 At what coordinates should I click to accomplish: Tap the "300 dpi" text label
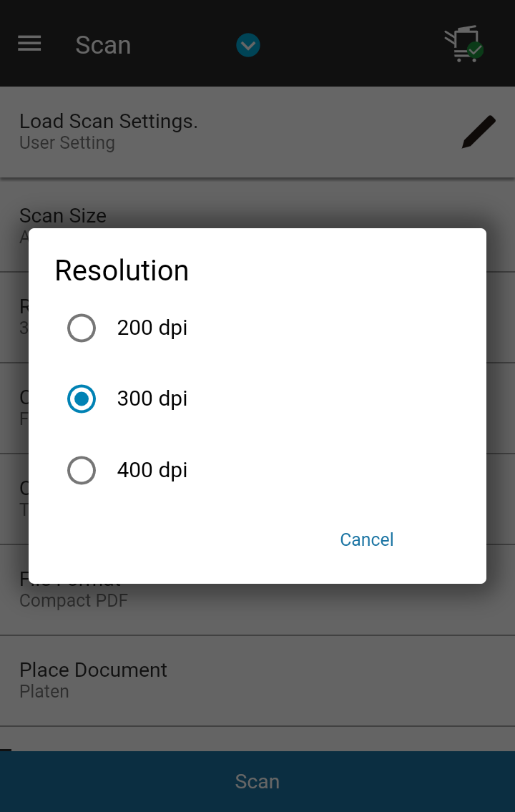152,399
